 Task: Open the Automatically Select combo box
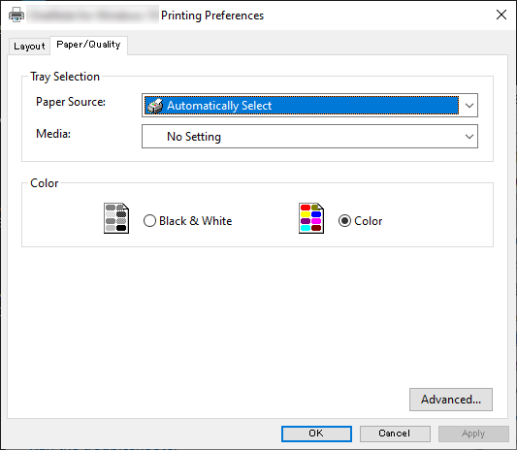(310, 105)
